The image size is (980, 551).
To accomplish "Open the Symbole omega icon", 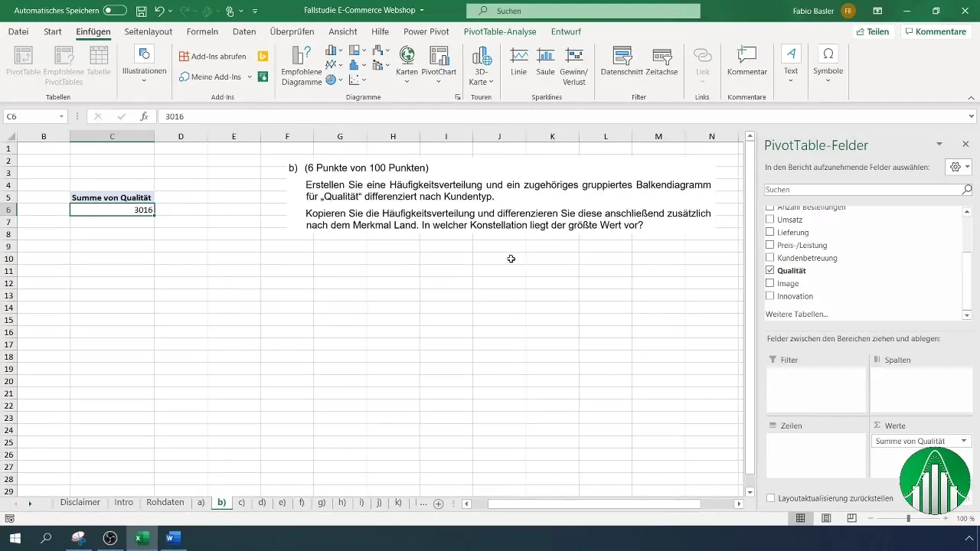I will (x=828, y=64).
